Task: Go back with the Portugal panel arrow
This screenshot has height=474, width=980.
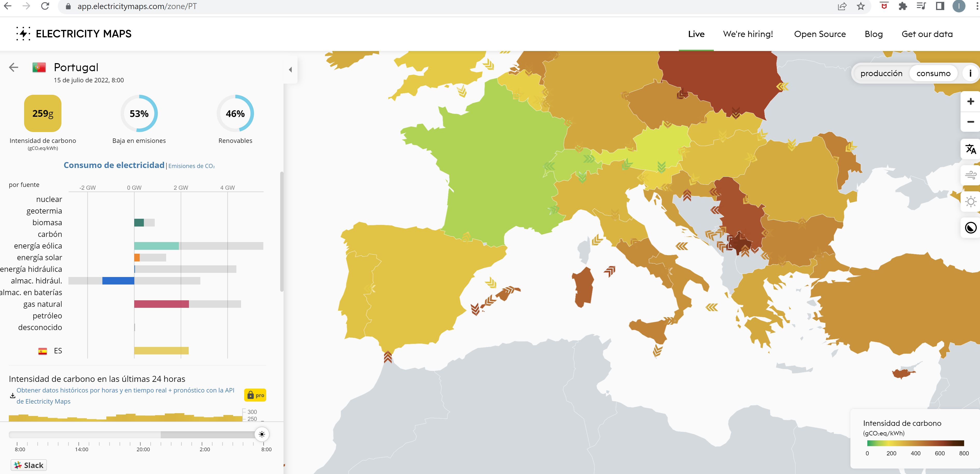Action: pyautogui.click(x=14, y=68)
